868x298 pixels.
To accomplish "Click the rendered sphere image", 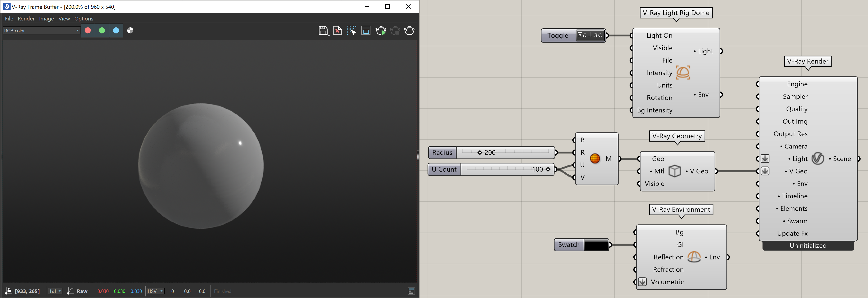I will point(201,166).
